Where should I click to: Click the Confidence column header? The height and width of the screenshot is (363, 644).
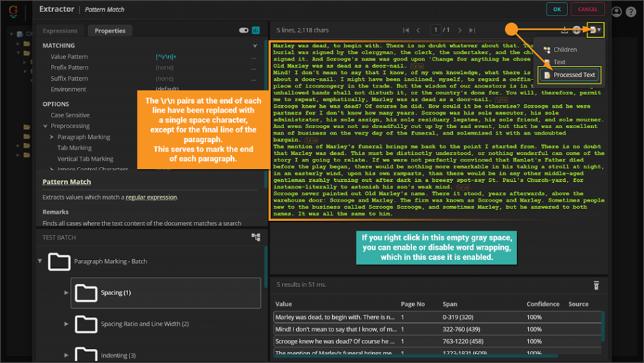coord(543,304)
